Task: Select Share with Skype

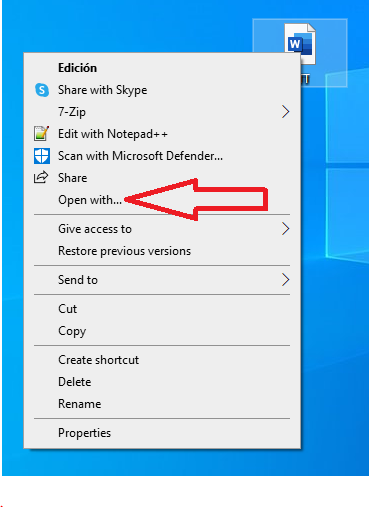Action: [162, 90]
